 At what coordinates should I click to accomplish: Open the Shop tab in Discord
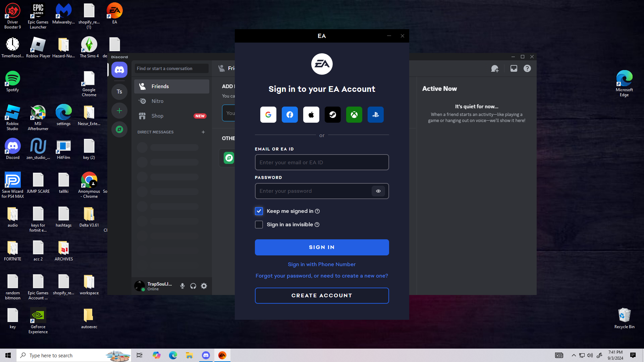[157, 116]
